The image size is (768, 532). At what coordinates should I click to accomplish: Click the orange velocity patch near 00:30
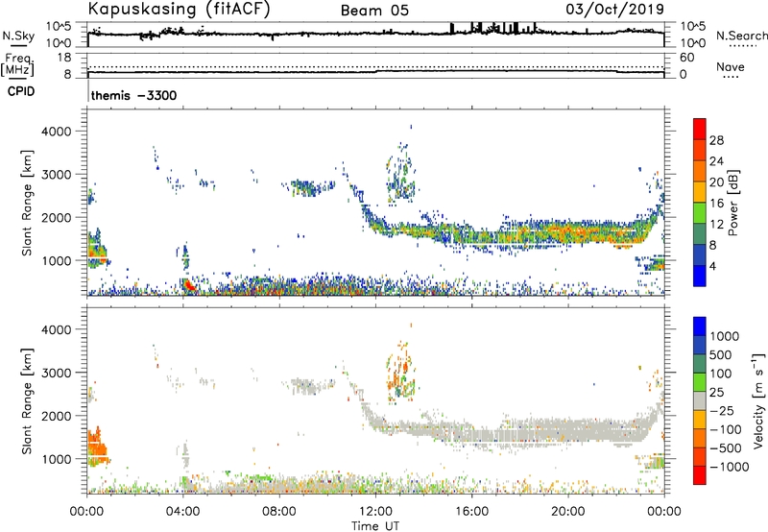(97, 447)
